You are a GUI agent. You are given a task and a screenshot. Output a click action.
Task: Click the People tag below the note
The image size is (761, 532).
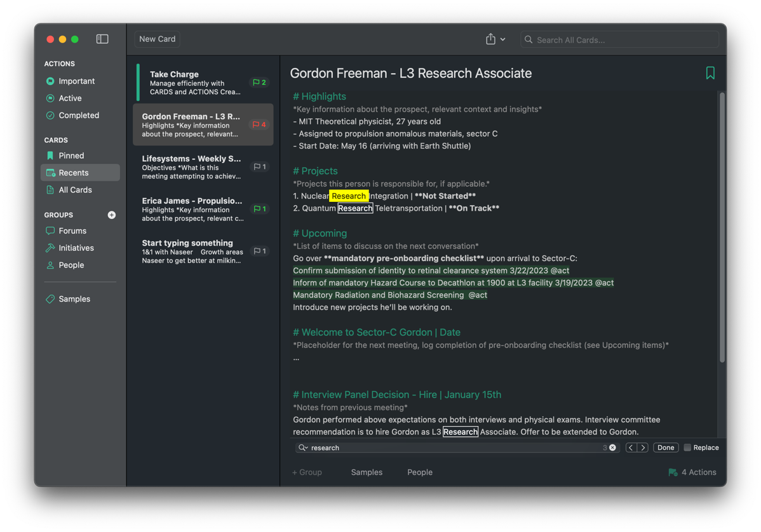(x=420, y=472)
